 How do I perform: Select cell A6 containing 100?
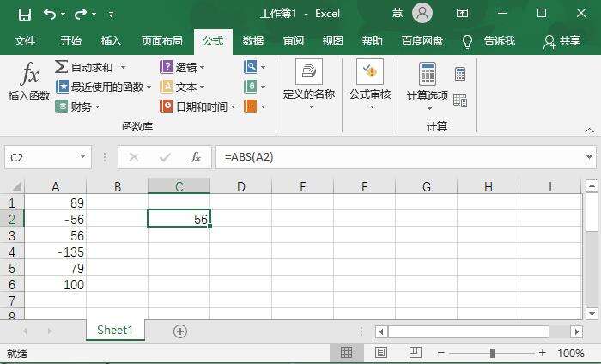[x=56, y=285]
